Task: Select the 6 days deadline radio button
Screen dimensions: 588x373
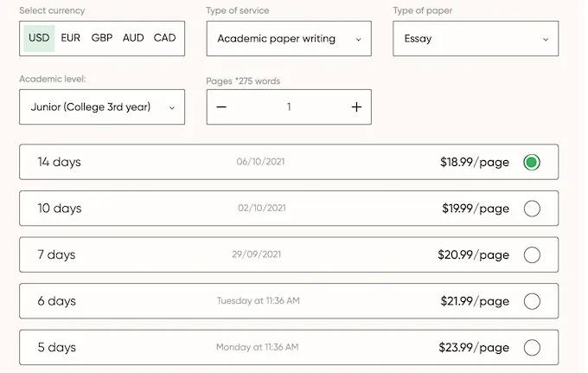Action: coord(532,301)
